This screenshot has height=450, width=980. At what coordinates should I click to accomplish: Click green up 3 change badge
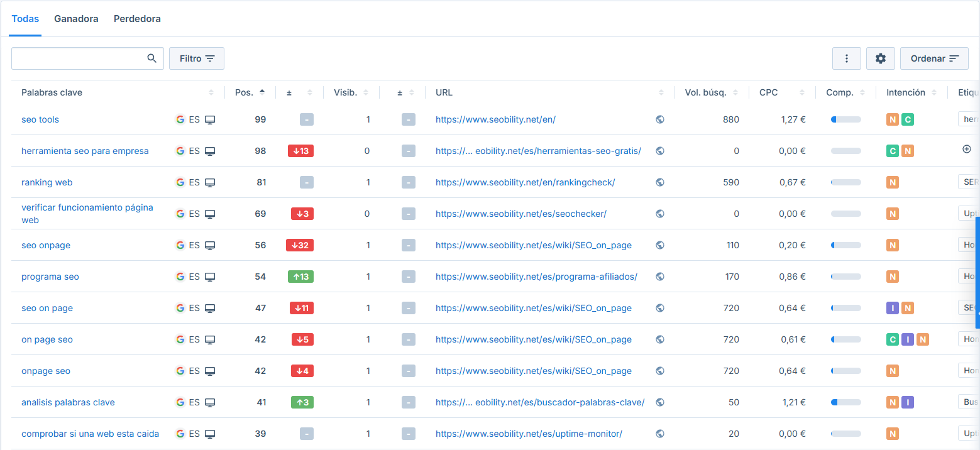click(302, 402)
